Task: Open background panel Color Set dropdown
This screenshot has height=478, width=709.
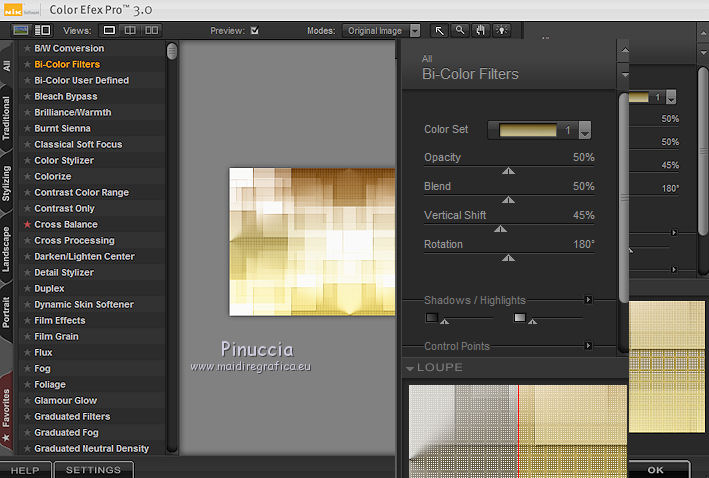Action: tap(671, 97)
